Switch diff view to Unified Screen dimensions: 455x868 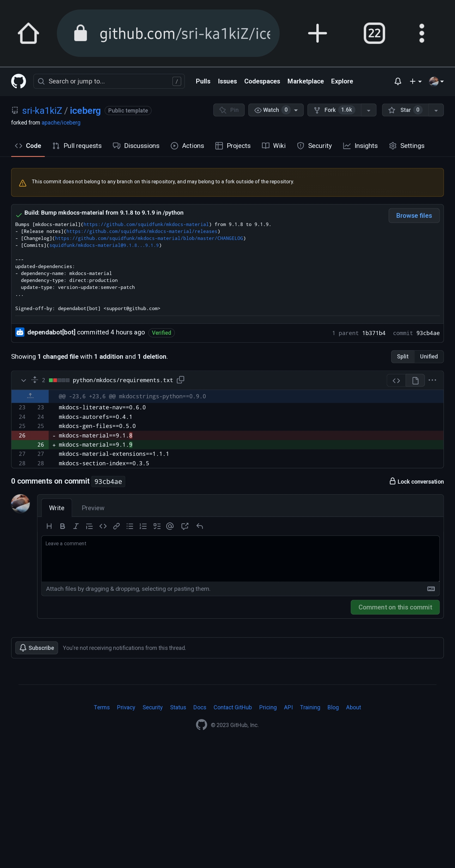tap(428, 357)
